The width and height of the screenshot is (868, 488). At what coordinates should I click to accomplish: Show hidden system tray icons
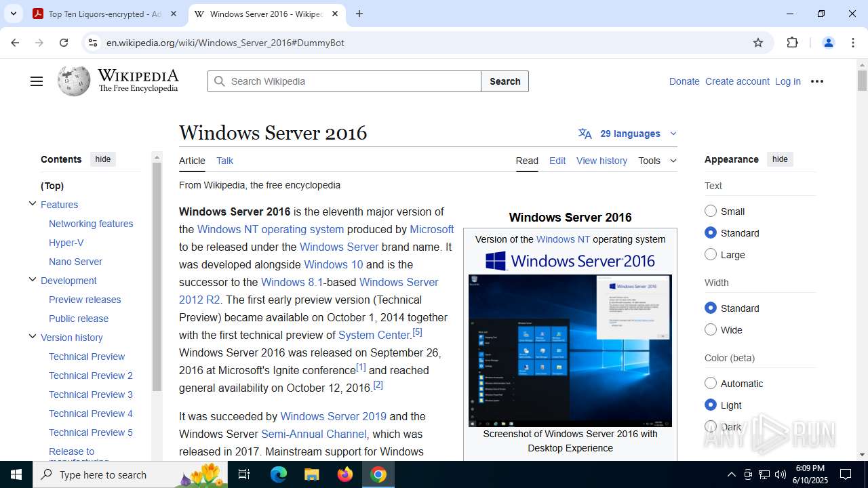pyautogui.click(x=731, y=474)
